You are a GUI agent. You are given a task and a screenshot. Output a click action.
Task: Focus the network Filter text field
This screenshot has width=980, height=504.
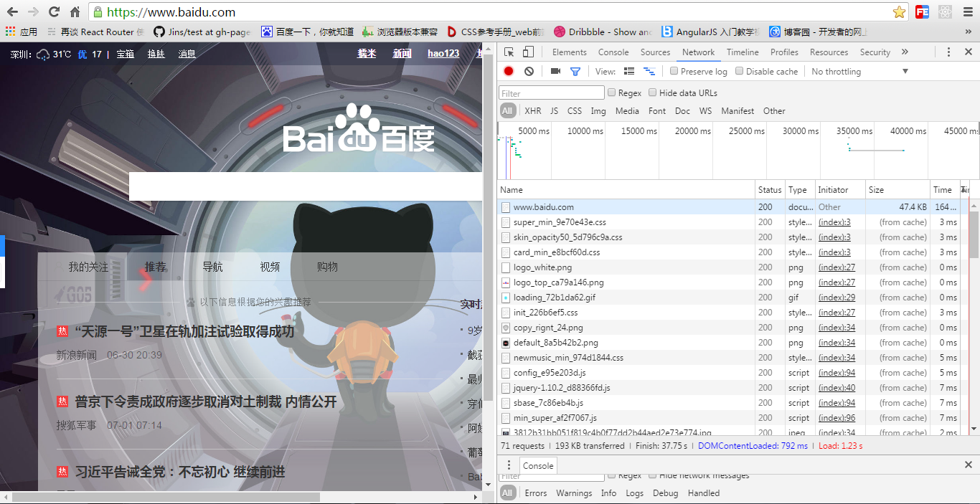[x=552, y=93]
